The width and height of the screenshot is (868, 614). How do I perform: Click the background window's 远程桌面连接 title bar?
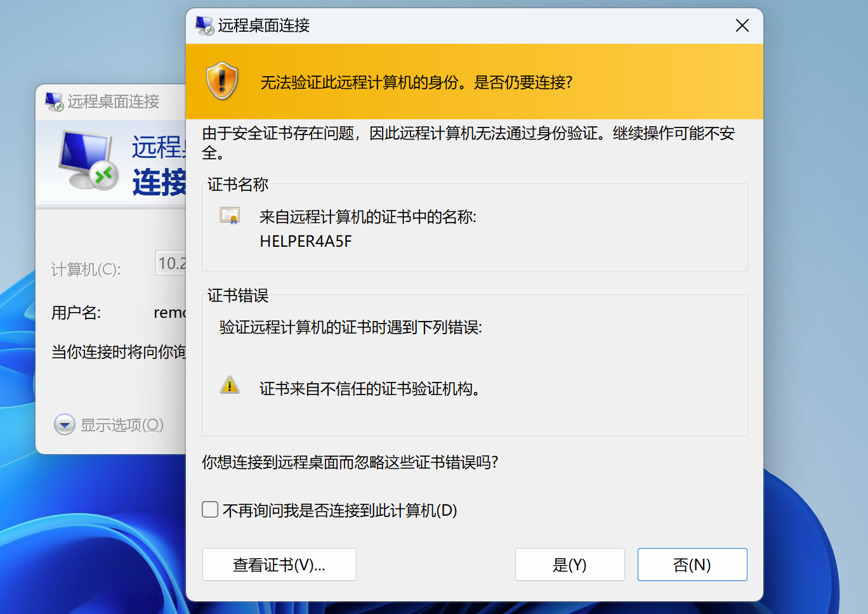[x=114, y=101]
